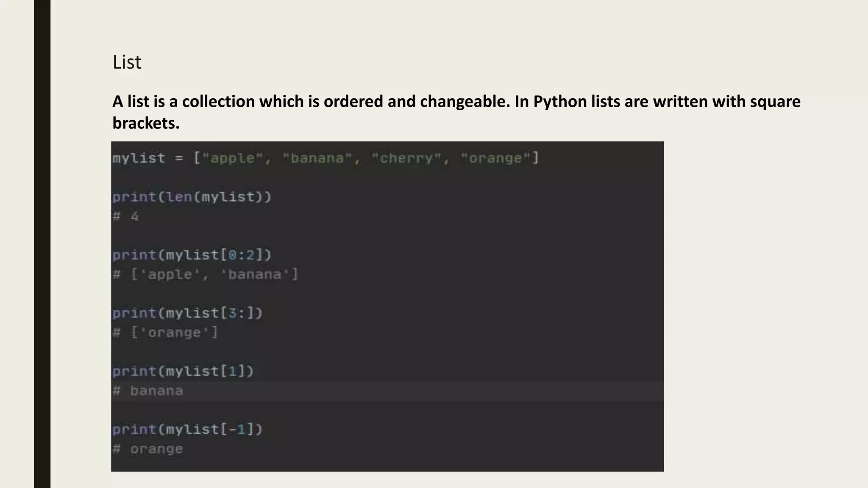Click the string "orange" in the mylist definition
The height and width of the screenshot is (488, 868).
pos(495,158)
